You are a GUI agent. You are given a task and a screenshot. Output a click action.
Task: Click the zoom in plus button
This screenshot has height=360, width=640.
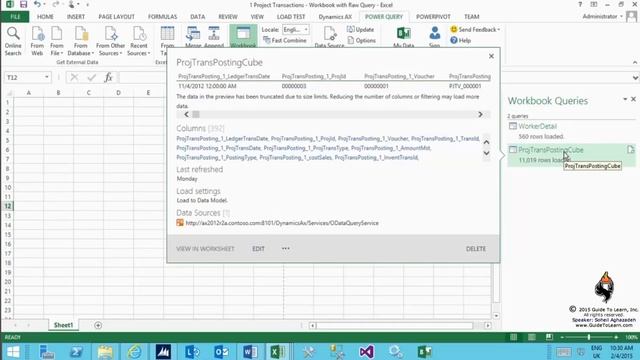(x=616, y=337)
